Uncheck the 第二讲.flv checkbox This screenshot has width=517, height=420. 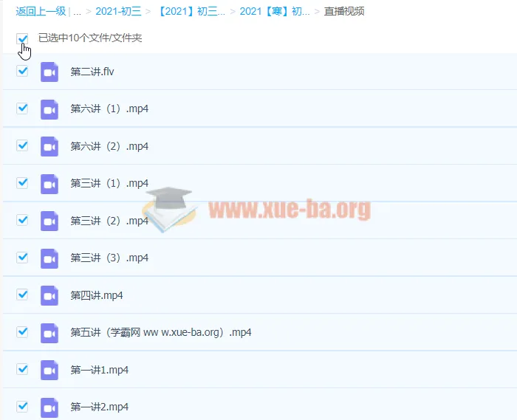(x=22, y=71)
